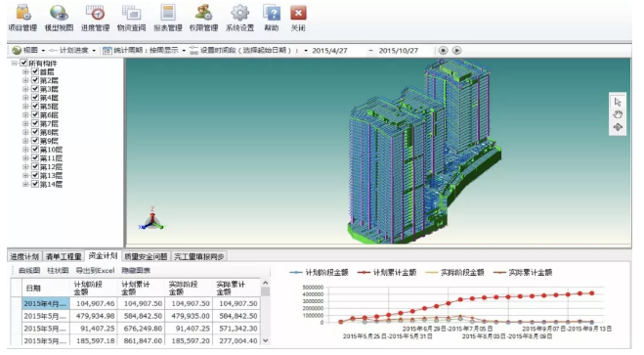Viewport: 644px width, 355px height.
Task: Click the play simulation round button
Action: pyautogui.click(x=456, y=50)
